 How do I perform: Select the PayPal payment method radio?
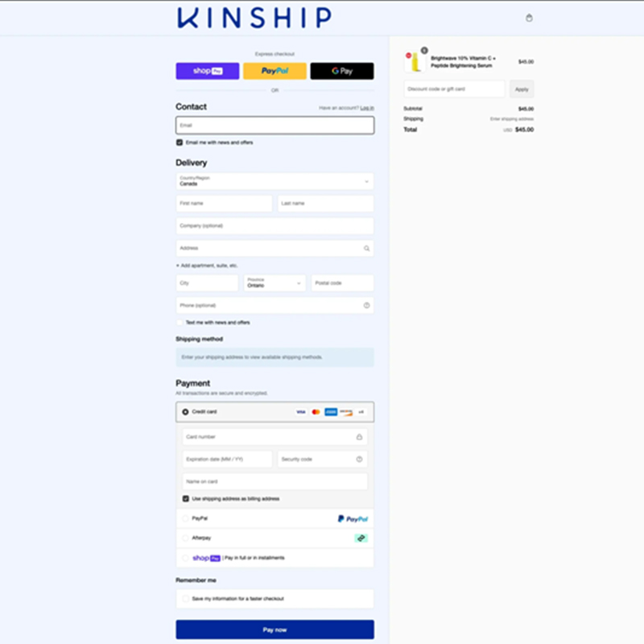click(x=184, y=518)
